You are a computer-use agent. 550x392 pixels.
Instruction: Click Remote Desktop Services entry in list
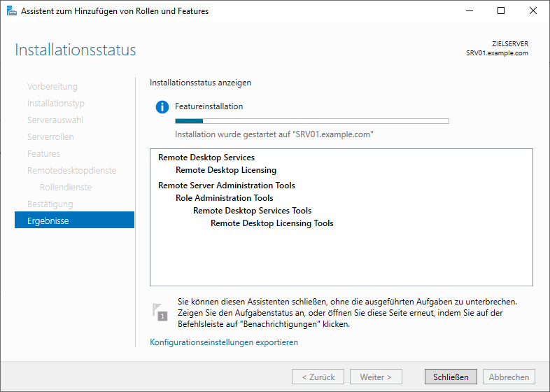[206, 157]
